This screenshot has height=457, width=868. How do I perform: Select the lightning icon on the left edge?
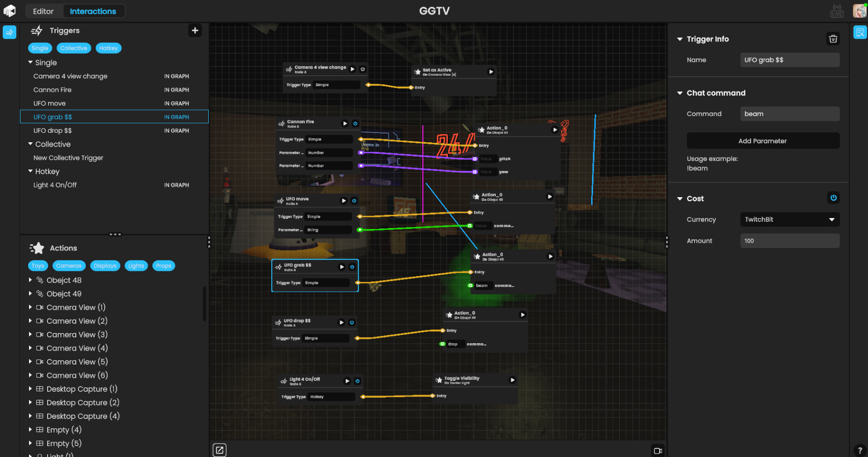coord(10,32)
